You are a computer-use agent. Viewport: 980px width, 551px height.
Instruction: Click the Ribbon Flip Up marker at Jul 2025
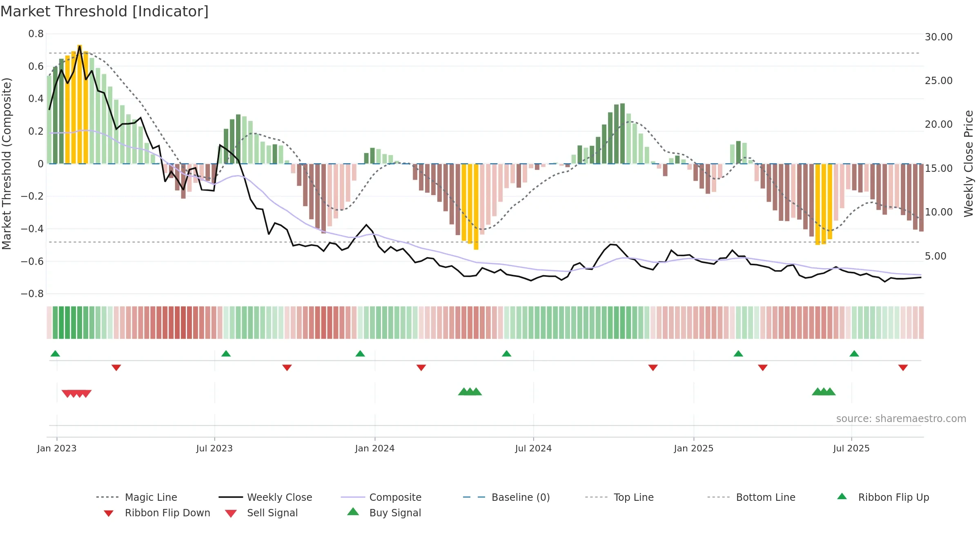tap(854, 353)
